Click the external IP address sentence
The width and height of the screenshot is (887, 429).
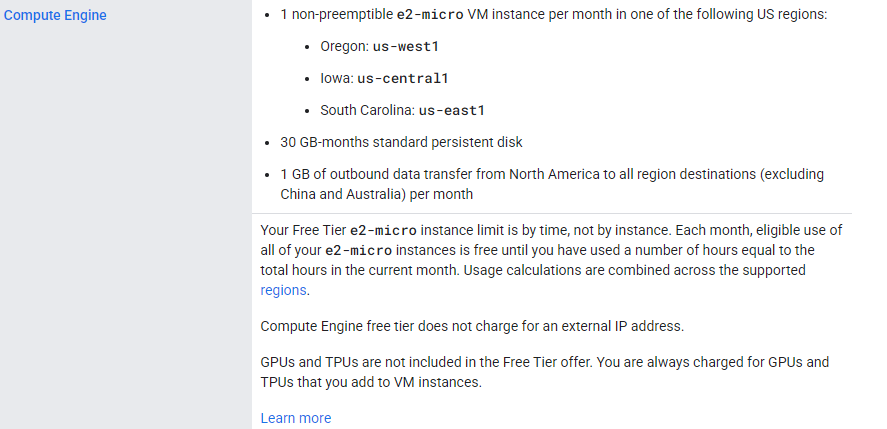[471, 326]
